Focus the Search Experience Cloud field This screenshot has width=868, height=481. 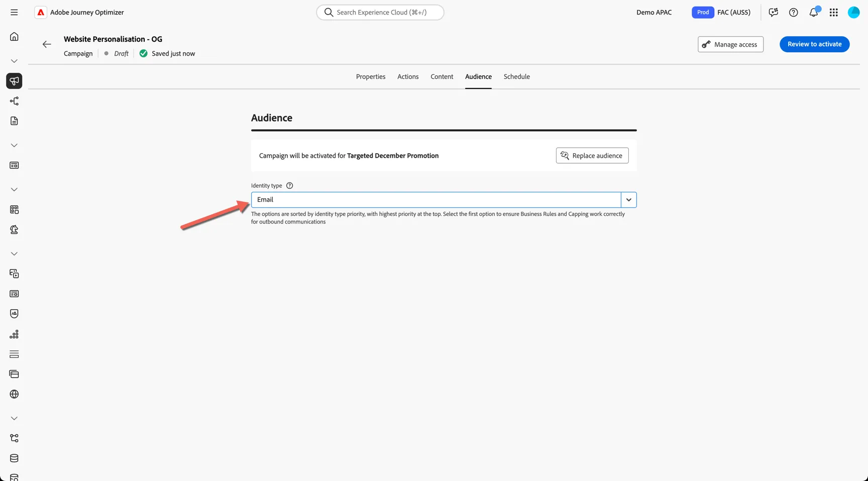click(380, 12)
